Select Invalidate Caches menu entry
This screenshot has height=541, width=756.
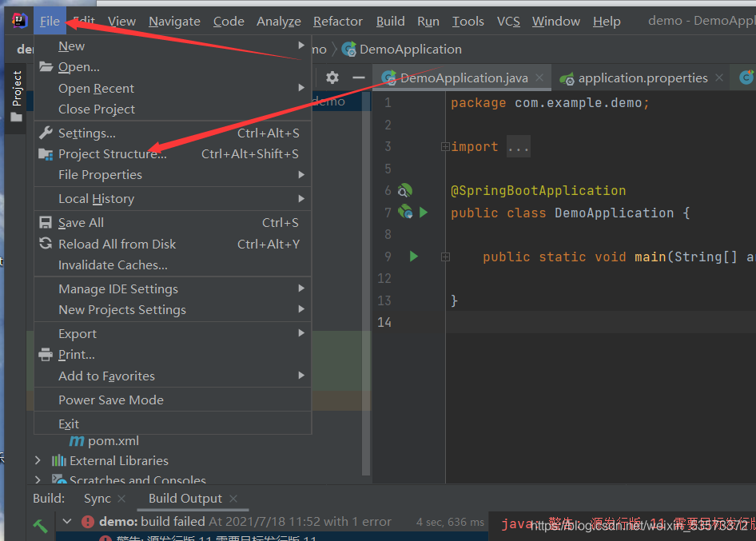(x=173, y=265)
